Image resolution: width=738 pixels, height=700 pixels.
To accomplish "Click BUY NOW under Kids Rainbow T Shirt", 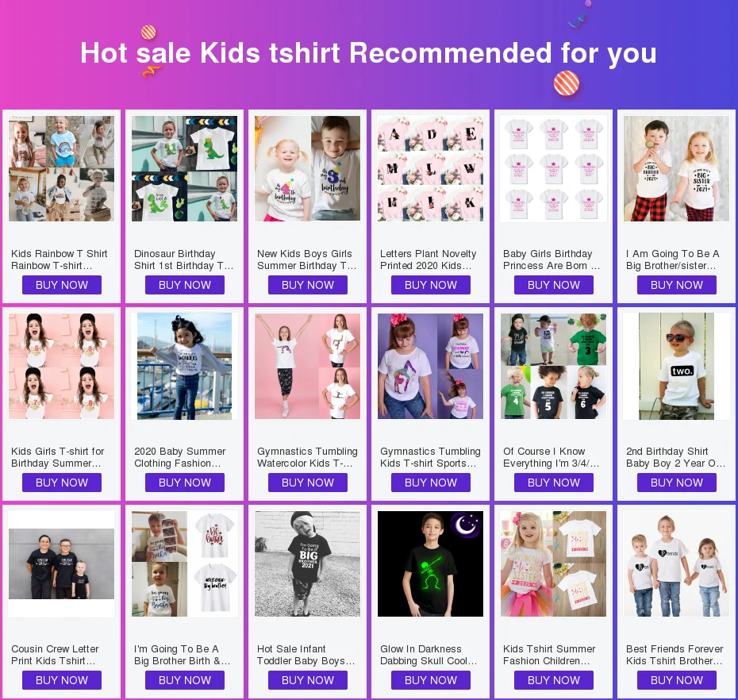I will 62,285.
